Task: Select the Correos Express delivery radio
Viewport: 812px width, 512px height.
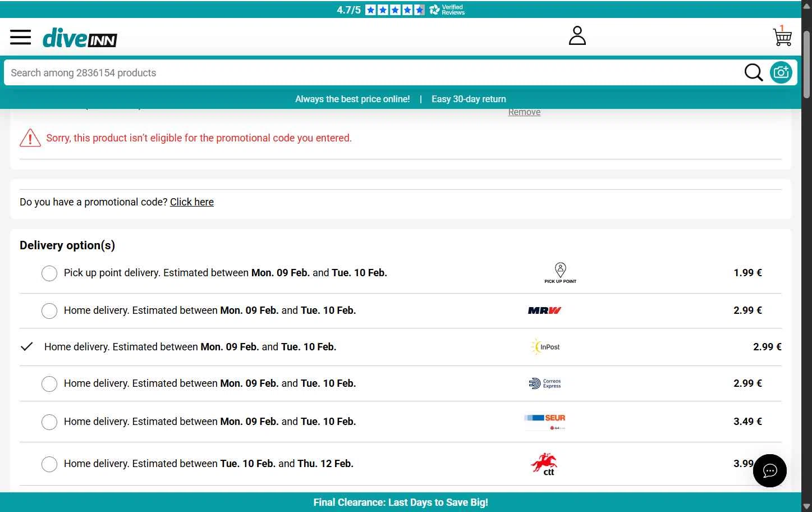Action: [49, 384]
